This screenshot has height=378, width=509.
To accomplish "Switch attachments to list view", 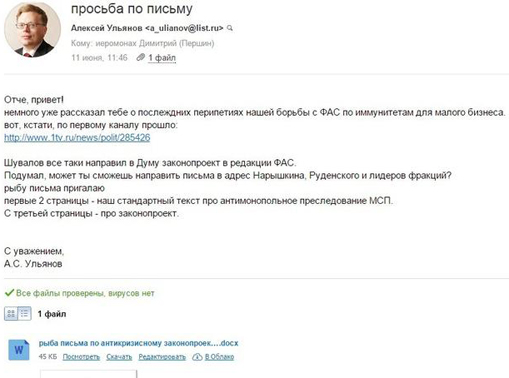I will pos(25,314).
